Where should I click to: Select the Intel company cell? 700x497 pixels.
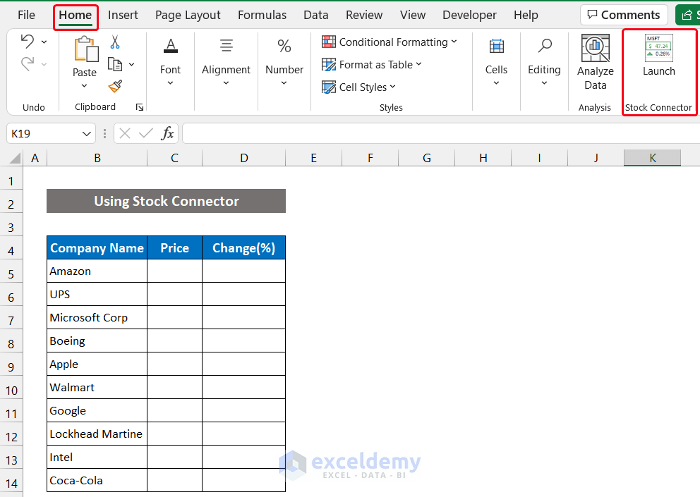pyautogui.click(x=97, y=457)
